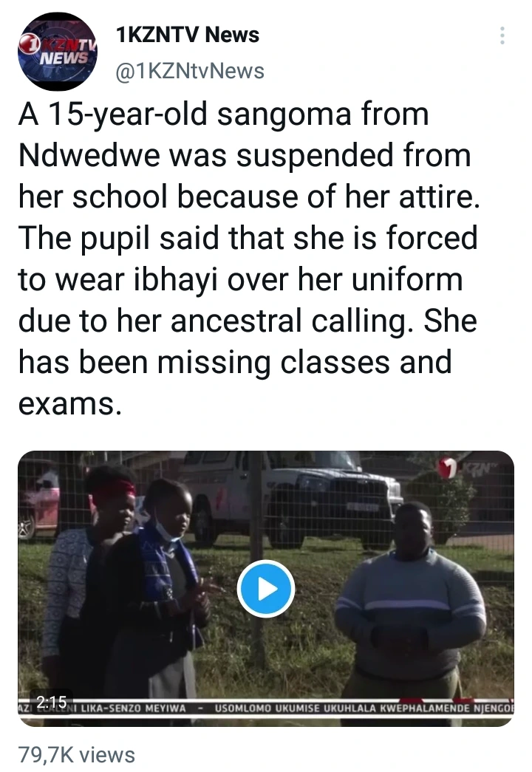Open the 1KZNTV News profile avatar
This screenshot has width=532, height=772.
point(57,51)
